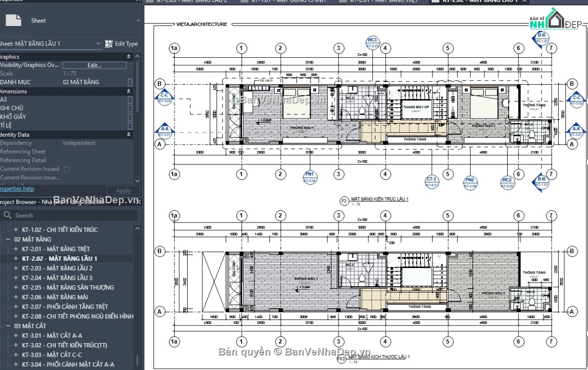Click the small box on GHI CHÚ row
This screenshot has height=370, width=588.
(x=130, y=108)
